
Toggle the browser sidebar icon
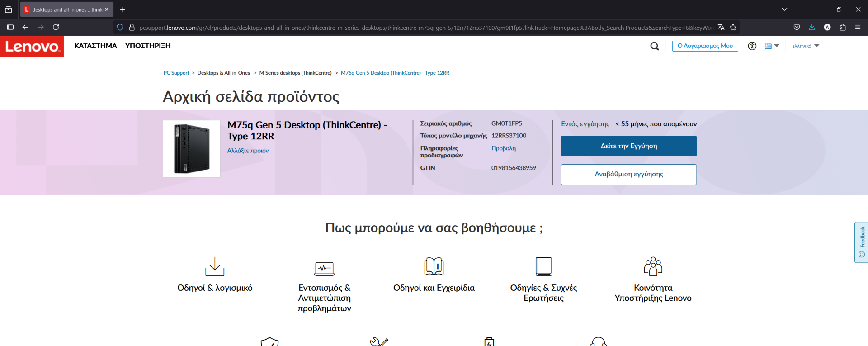(x=10, y=27)
